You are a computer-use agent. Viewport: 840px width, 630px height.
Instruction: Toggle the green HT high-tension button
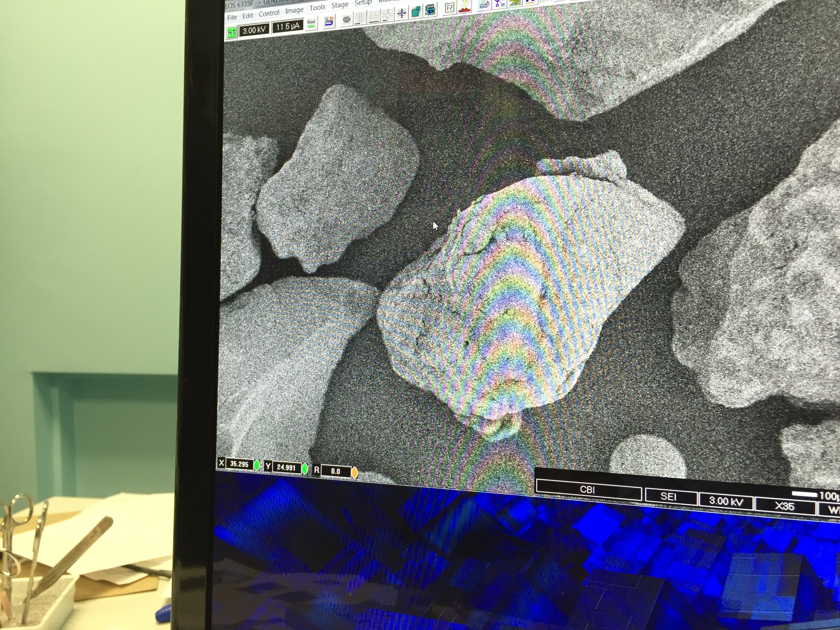pyautogui.click(x=231, y=33)
